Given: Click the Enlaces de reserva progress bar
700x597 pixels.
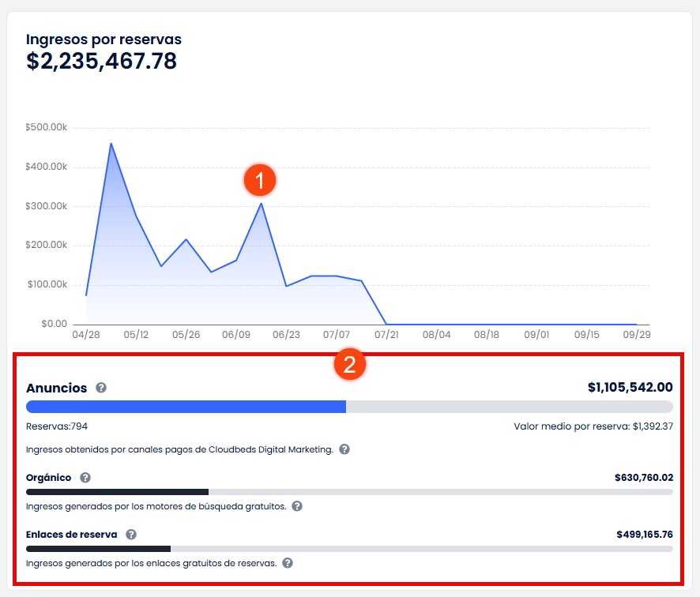Looking at the screenshot, I should click(99, 549).
